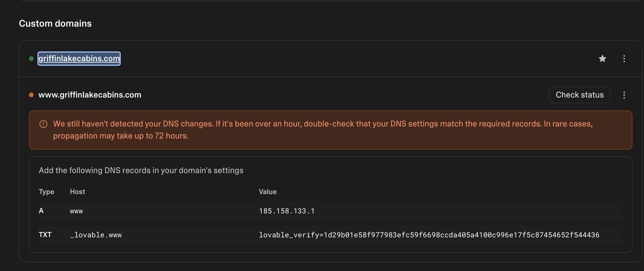Mark www.griffinlakecabins.com as primary via its menu icon

pos(624,95)
